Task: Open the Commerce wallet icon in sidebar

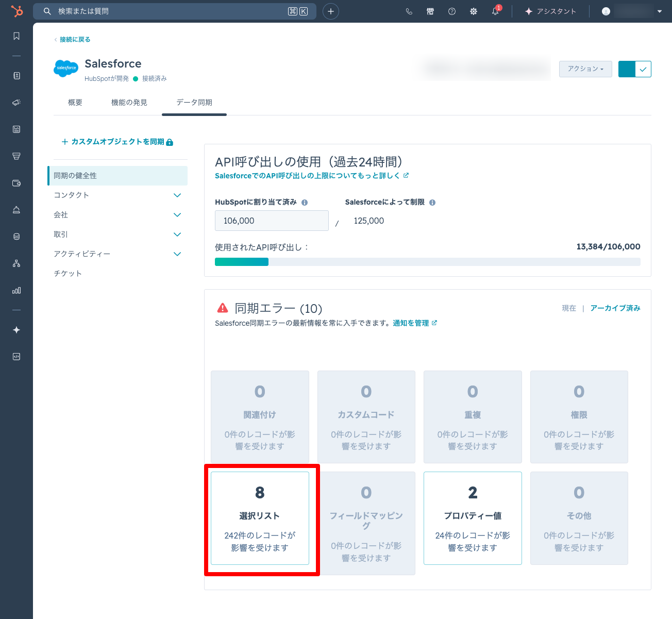Action: (16, 183)
